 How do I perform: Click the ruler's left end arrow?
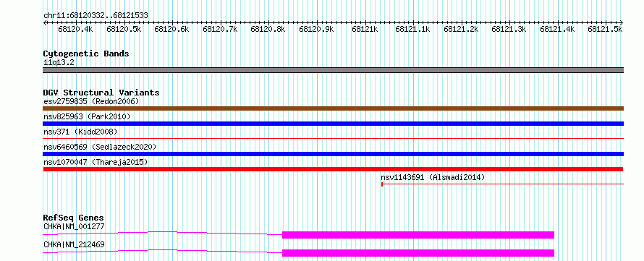pyautogui.click(x=45, y=22)
